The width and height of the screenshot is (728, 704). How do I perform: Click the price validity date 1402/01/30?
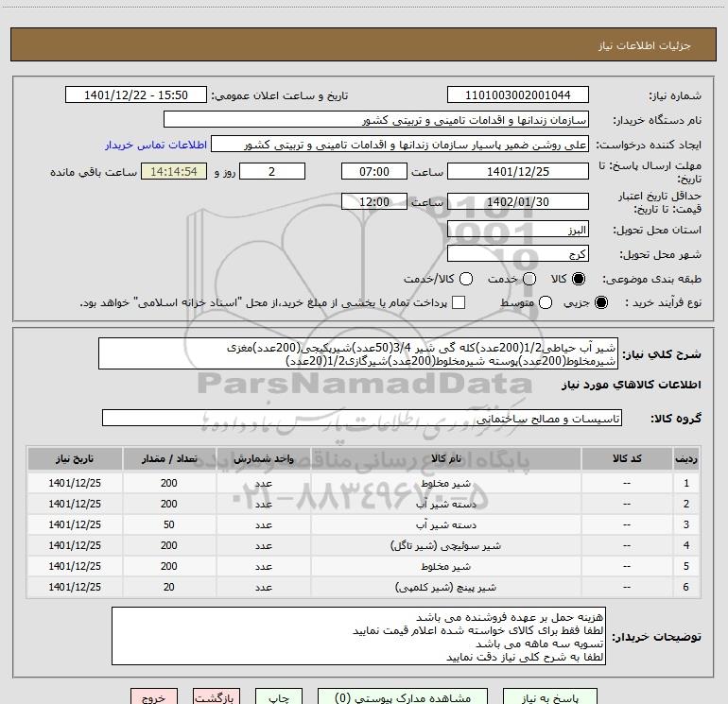point(518,201)
